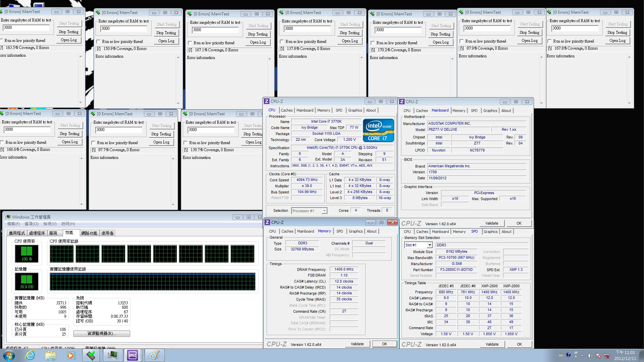Enable low priority thread in 166.6% MemTest
644x362 pixels.
2,142
